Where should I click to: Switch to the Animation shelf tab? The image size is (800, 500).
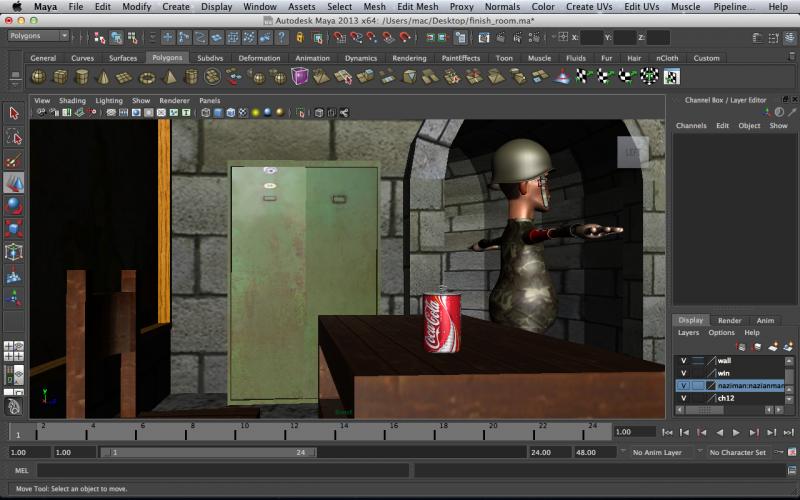[x=312, y=58]
